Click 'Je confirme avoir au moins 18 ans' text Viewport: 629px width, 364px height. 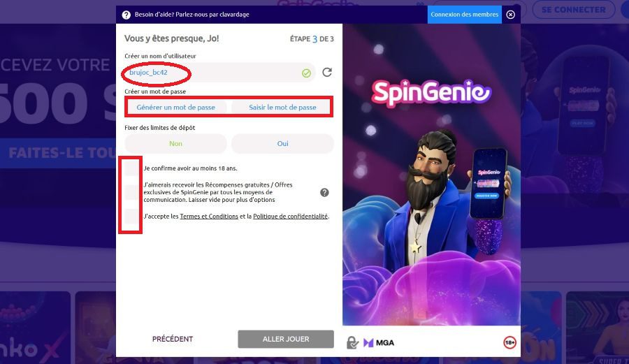(x=190, y=168)
